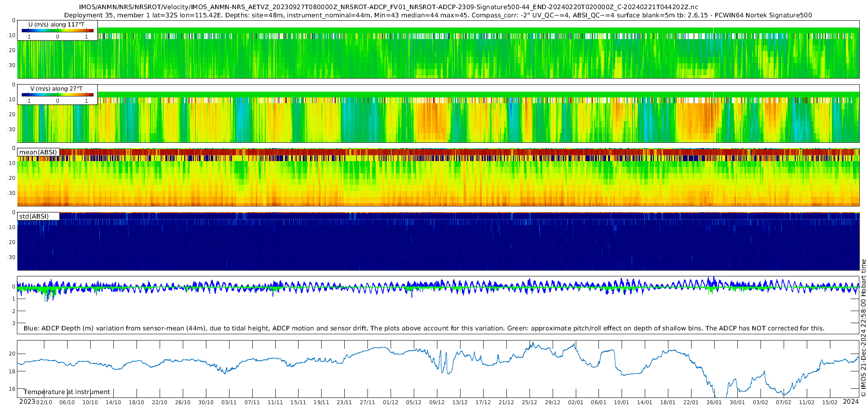Viewport: 868px width, 410px height.
Task: Click the 2023 year label on time axis
Action: click(x=27, y=402)
